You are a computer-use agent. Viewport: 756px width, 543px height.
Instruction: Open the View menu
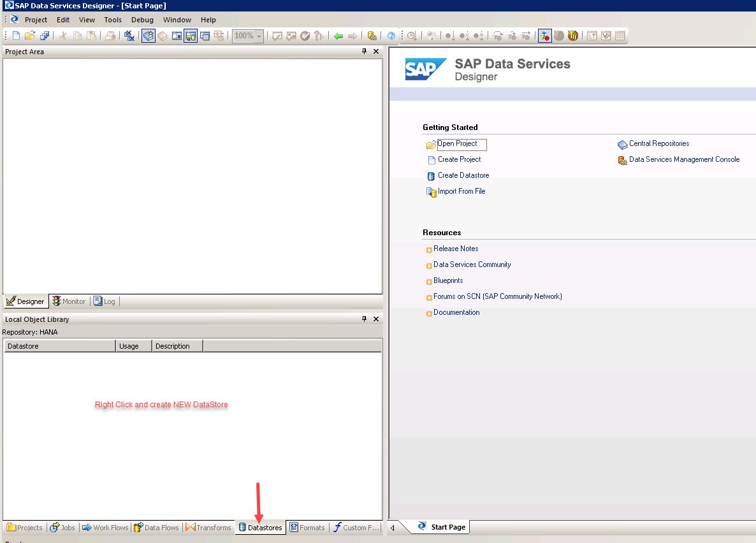tap(87, 20)
